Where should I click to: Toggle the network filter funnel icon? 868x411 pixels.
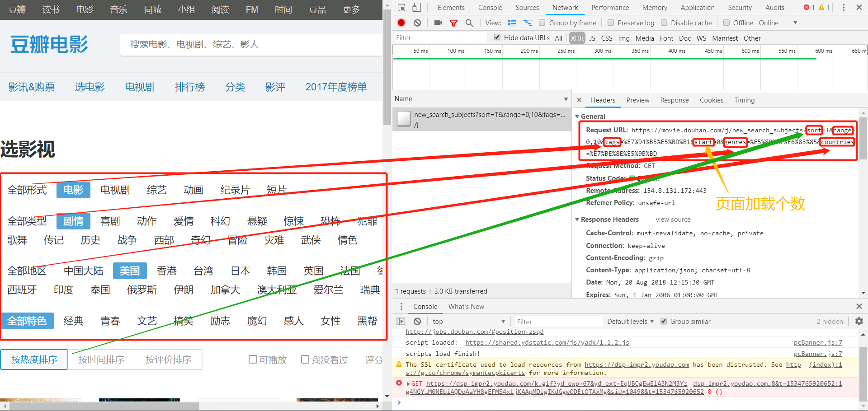point(453,23)
